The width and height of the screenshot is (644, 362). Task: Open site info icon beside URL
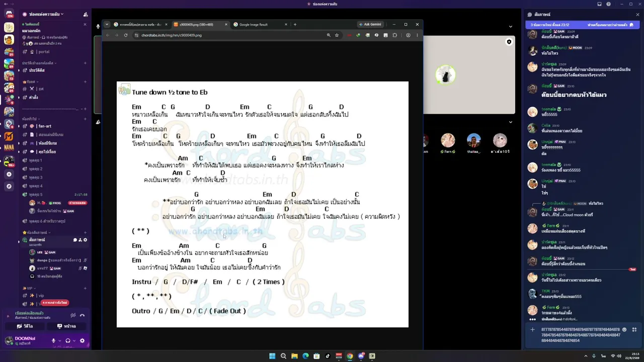tap(136, 35)
